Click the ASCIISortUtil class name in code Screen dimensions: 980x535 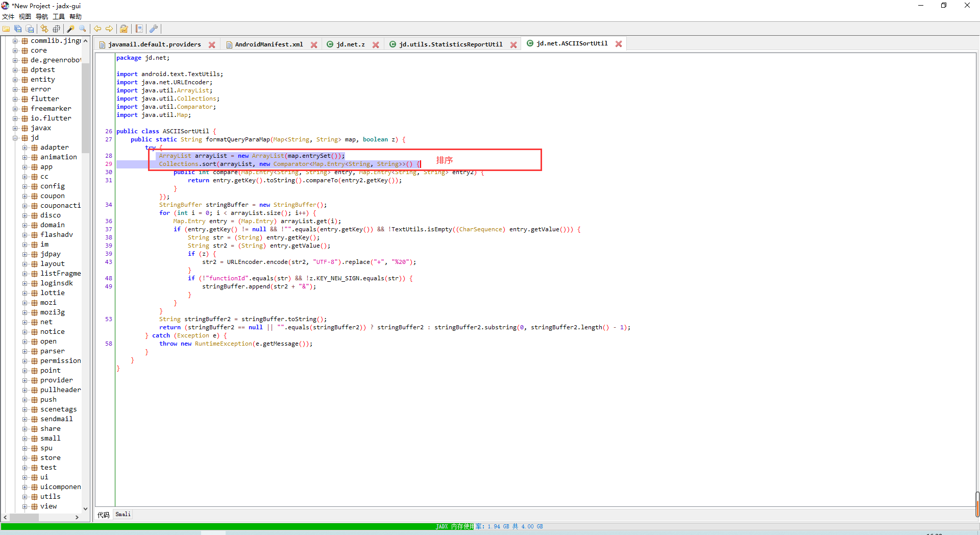(186, 131)
